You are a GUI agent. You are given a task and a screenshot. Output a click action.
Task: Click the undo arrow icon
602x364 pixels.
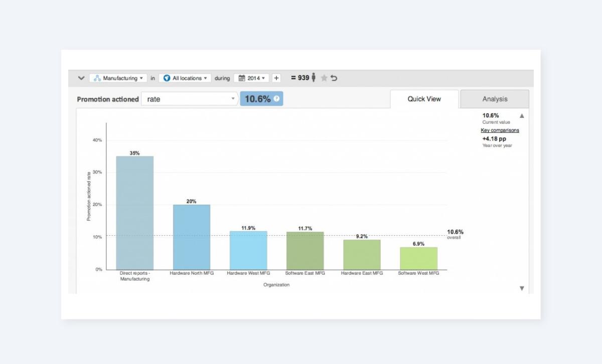(334, 78)
